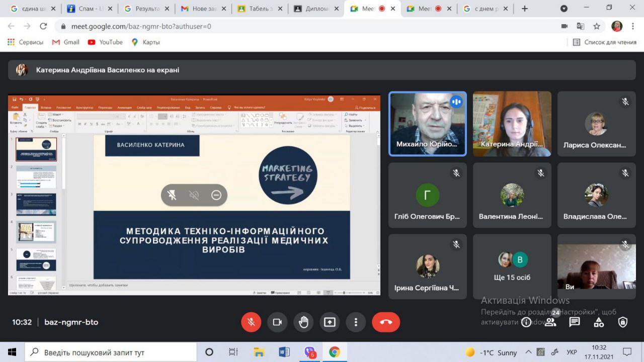Expand the system tray hidden icons chevron
Viewport: 644px width, 362px height.
pyautogui.click(x=528, y=352)
